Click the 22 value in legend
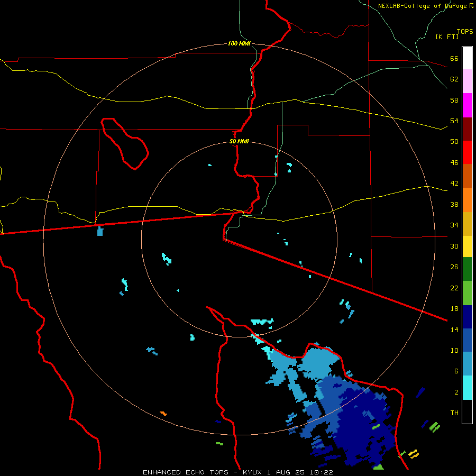Viewport: 476px width, 476px height. pyautogui.click(x=454, y=288)
